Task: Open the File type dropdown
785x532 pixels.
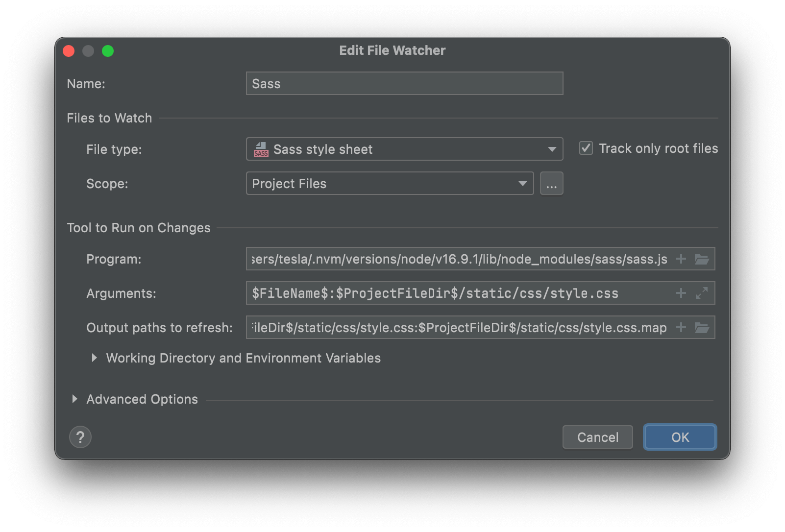Action: [x=552, y=149]
